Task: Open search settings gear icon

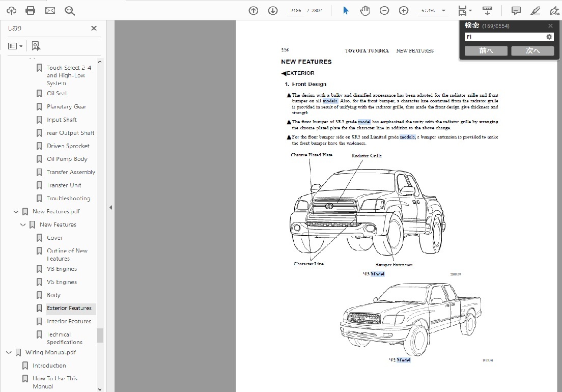Action: click(549, 37)
